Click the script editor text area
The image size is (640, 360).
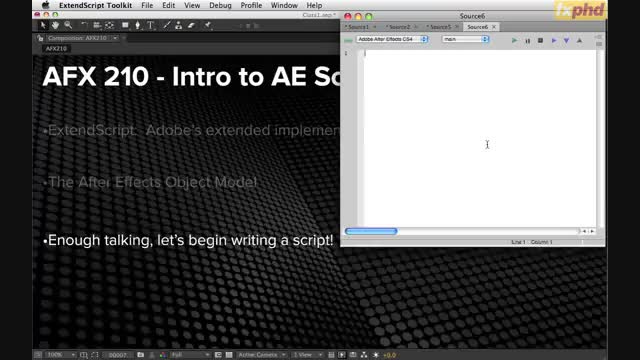(x=479, y=138)
